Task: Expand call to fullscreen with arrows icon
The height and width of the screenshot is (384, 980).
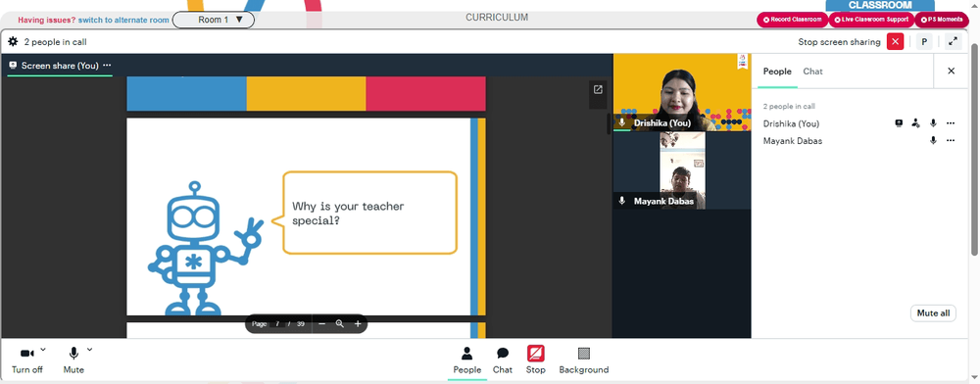Action: [953, 42]
